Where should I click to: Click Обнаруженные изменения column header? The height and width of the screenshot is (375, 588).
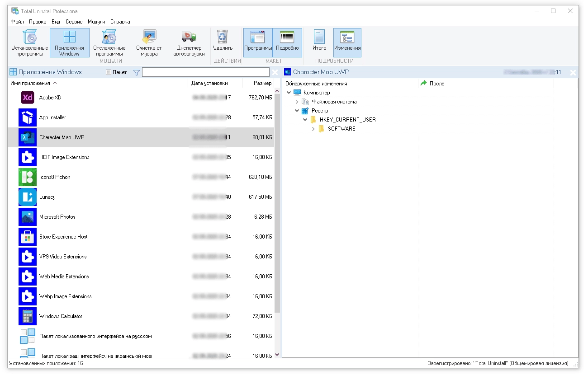[x=350, y=84]
